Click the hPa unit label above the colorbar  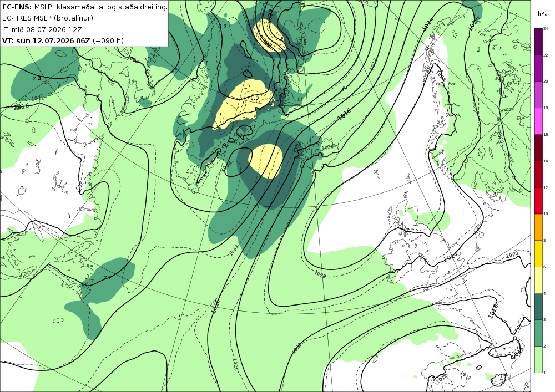tap(542, 14)
